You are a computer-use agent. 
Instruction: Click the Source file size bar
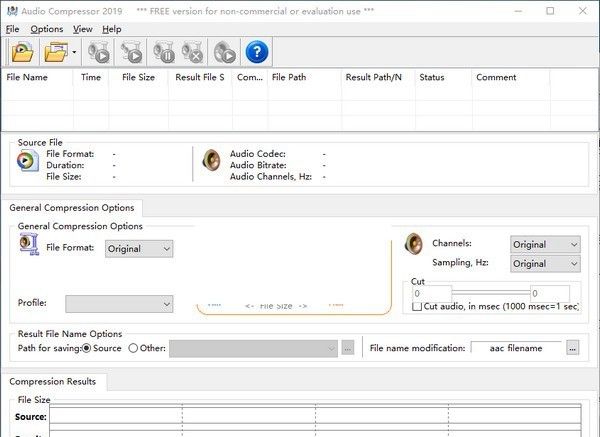315,416
